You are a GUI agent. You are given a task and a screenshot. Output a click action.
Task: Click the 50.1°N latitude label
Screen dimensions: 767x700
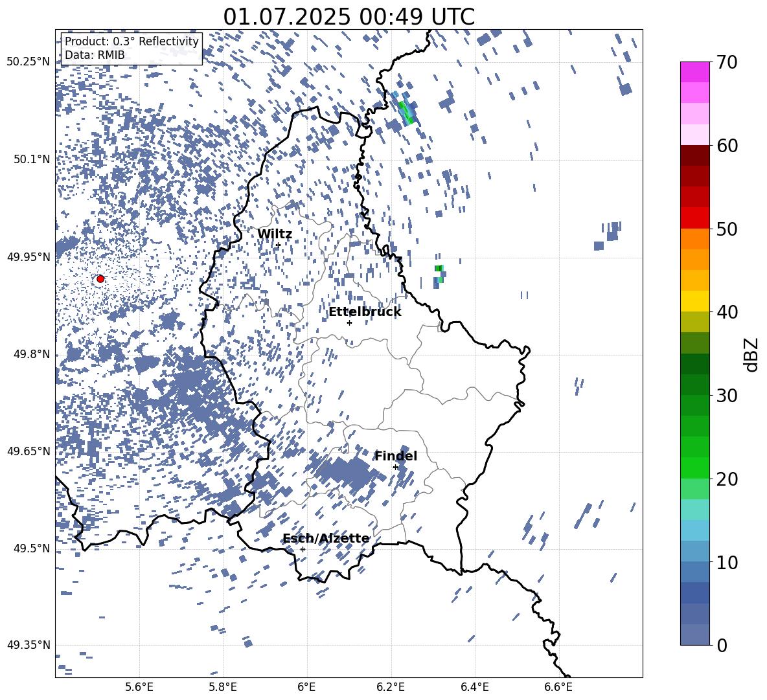click(x=31, y=159)
